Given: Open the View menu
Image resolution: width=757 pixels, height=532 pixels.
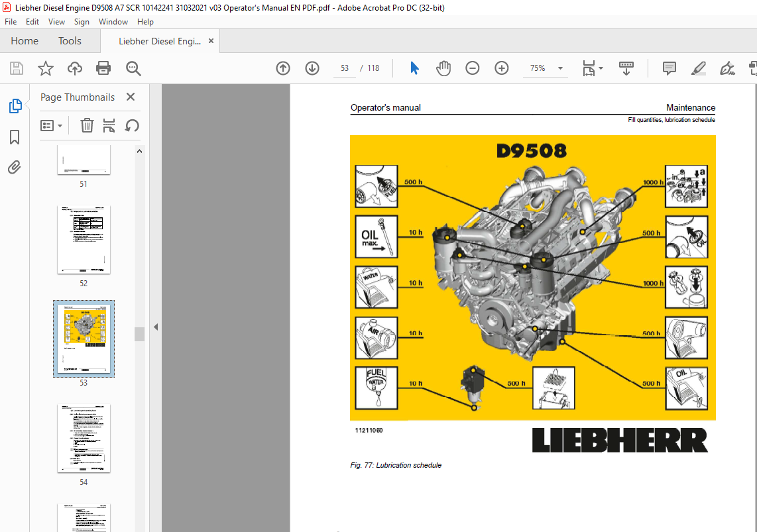Looking at the screenshot, I should pyautogui.click(x=56, y=22).
